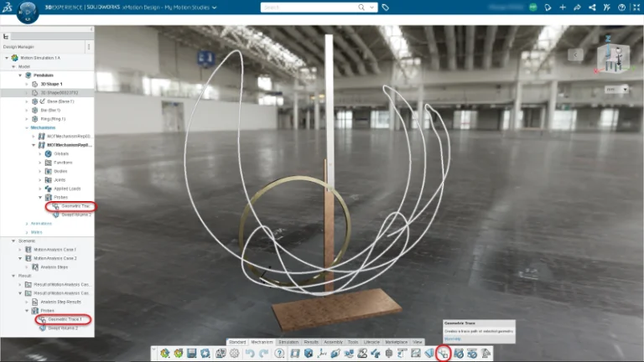Switch to the Assembly tab
The image size is (644, 362).
tap(334, 342)
